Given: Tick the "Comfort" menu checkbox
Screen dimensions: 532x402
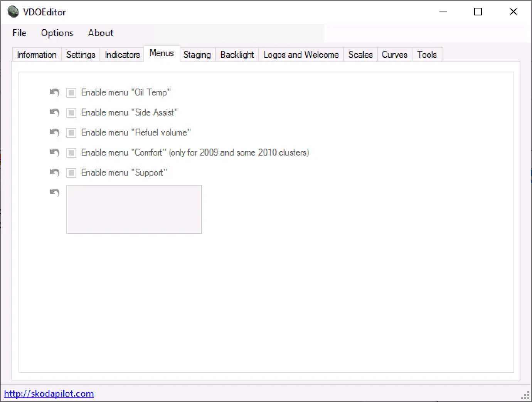Looking at the screenshot, I should tap(71, 153).
